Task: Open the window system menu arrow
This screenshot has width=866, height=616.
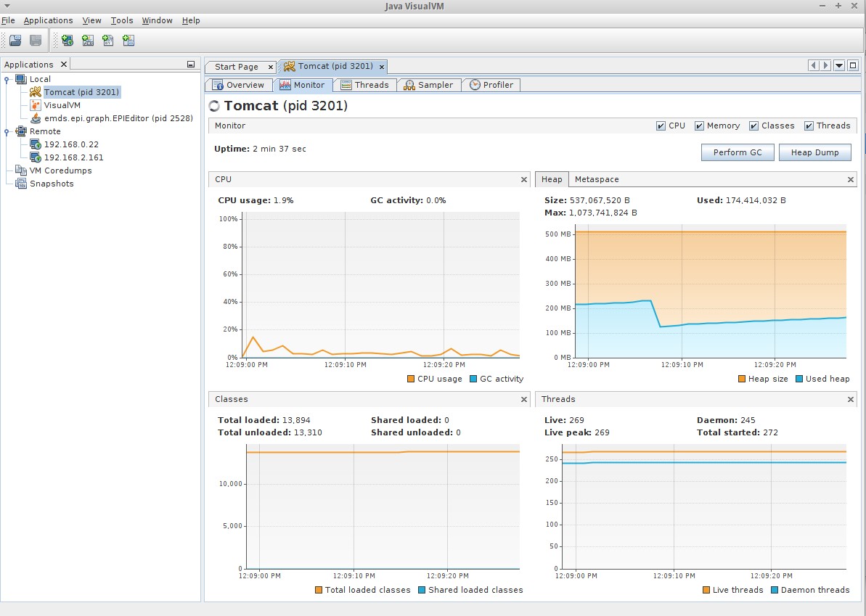Action: (7, 6)
